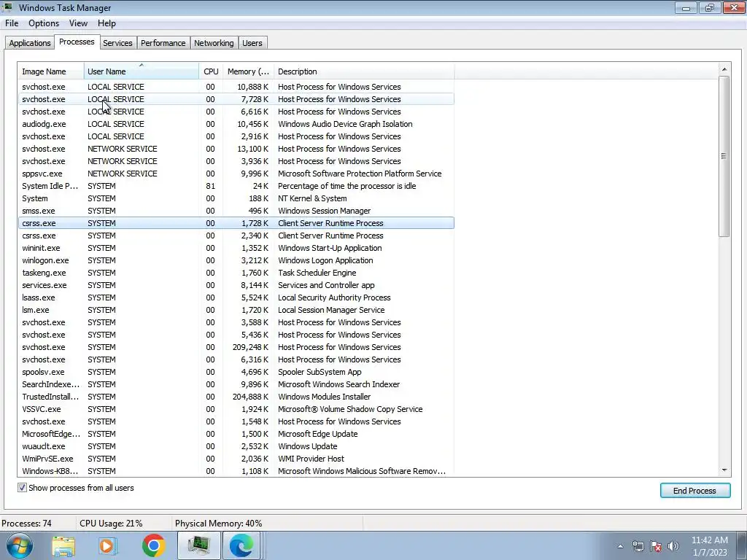
Task: Select the wininit.exe process
Action: (x=236, y=248)
